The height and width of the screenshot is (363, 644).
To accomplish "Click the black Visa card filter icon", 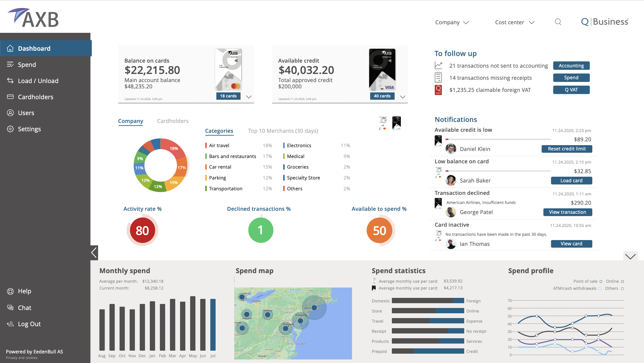I will (x=396, y=123).
